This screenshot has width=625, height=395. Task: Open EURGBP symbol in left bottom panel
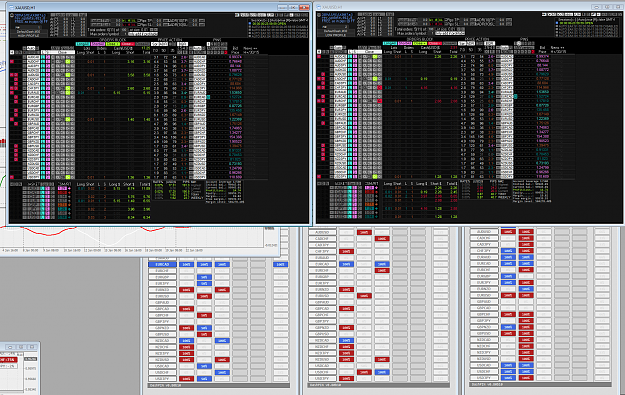point(162,277)
